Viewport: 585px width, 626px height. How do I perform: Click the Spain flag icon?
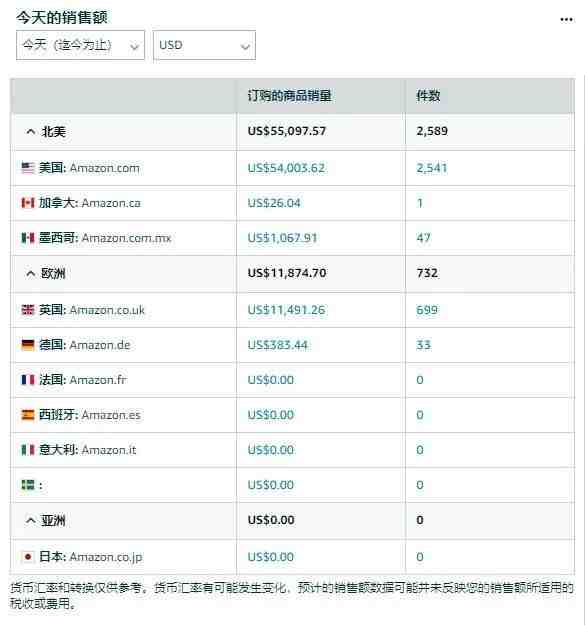click(28, 415)
